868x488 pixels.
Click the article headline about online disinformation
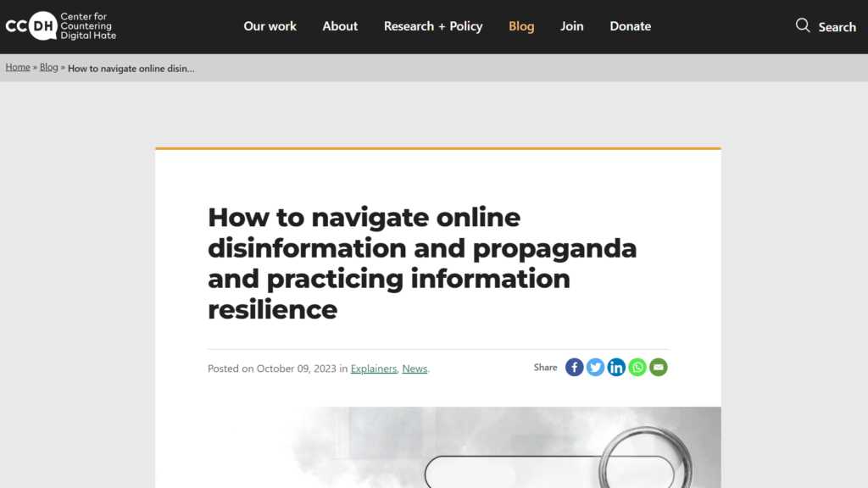tap(421, 263)
